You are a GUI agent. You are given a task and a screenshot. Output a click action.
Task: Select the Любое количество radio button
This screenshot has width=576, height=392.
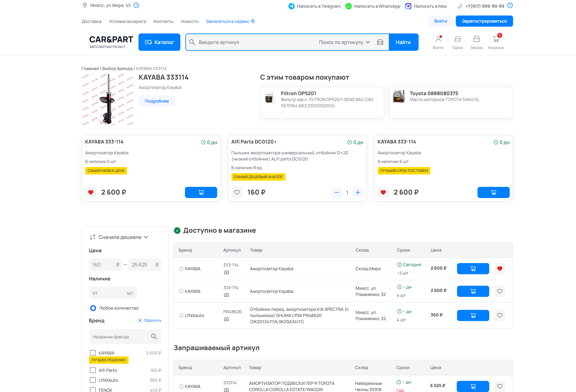(x=93, y=308)
